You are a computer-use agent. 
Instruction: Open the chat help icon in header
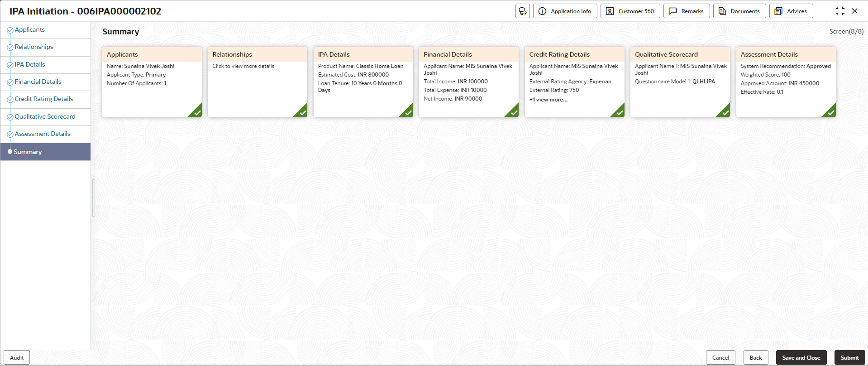tap(523, 11)
